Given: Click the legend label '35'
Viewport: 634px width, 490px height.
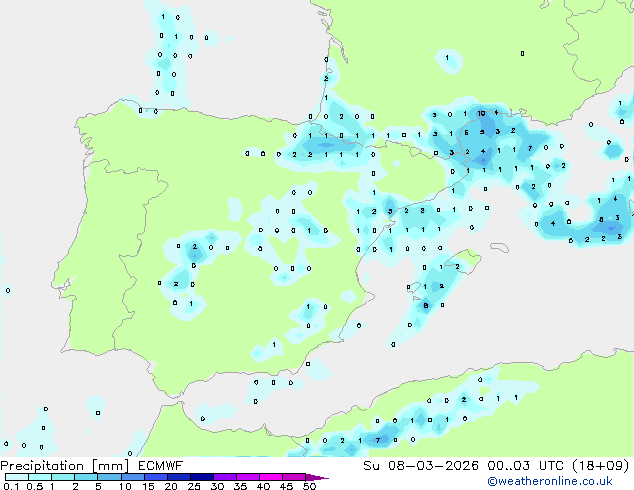Looking at the screenshot, I should click(240, 486).
